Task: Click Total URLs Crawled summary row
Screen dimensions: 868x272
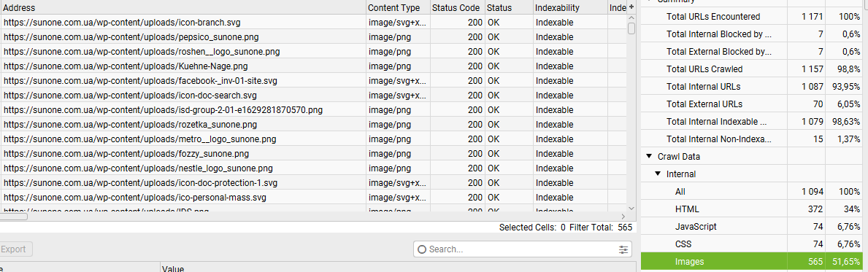Action: click(x=755, y=69)
